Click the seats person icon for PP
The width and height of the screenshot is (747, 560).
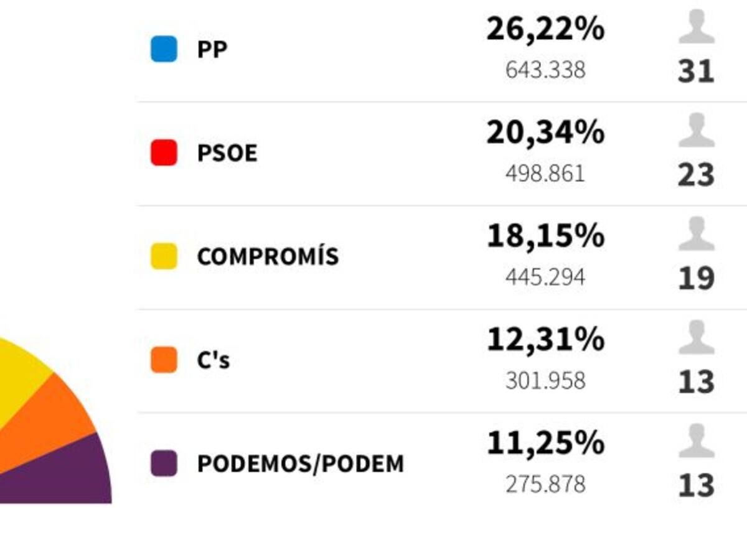coord(696,27)
